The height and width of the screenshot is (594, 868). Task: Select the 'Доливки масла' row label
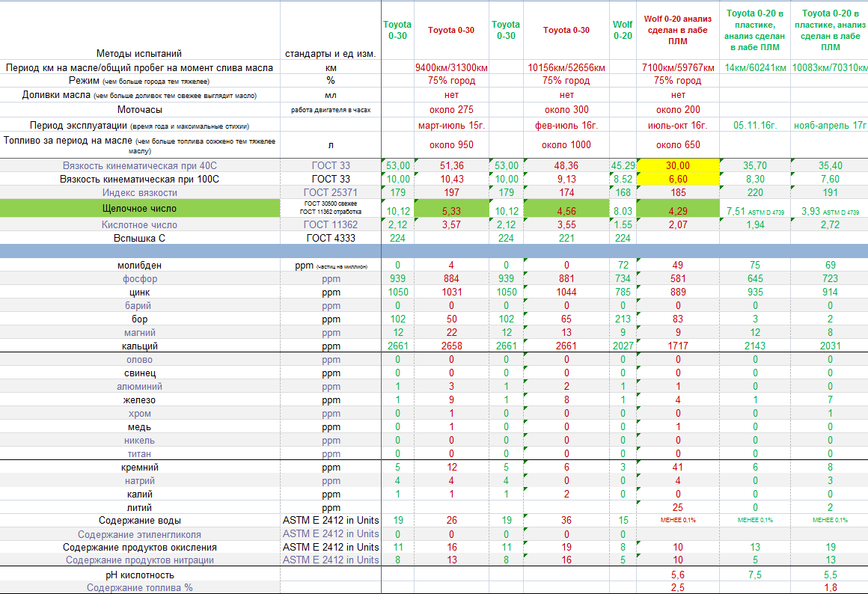pyautogui.click(x=139, y=95)
